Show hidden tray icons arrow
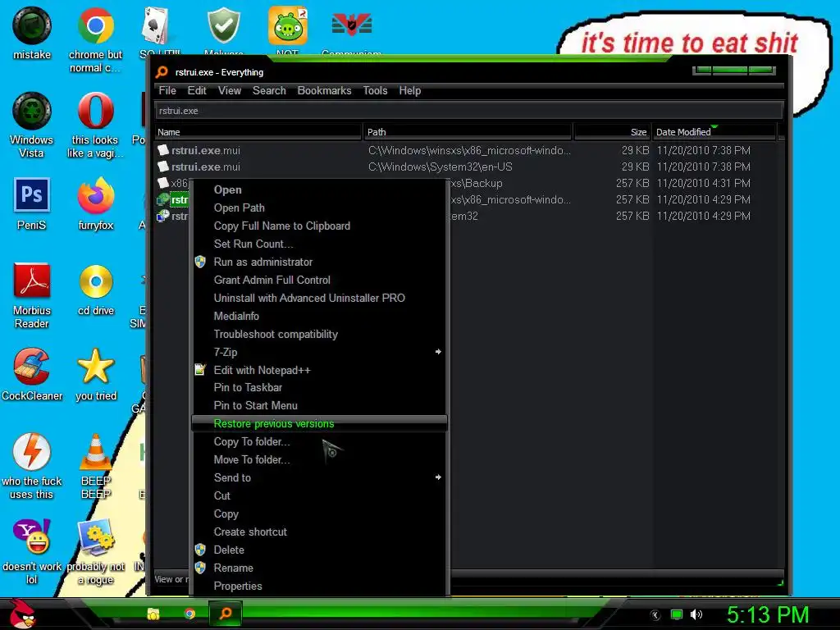This screenshot has width=840, height=630. pyautogui.click(x=655, y=615)
